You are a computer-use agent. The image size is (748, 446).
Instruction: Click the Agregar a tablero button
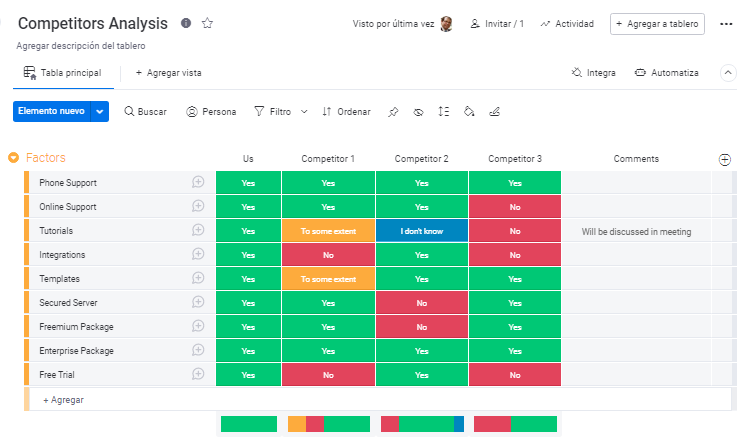tap(657, 24)
